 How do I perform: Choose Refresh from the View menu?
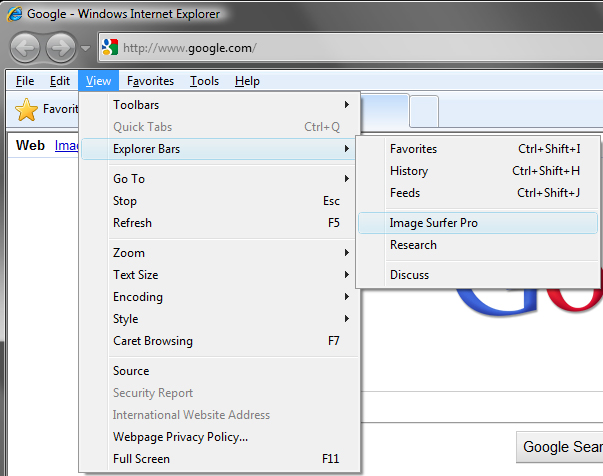tap(220, 223)
